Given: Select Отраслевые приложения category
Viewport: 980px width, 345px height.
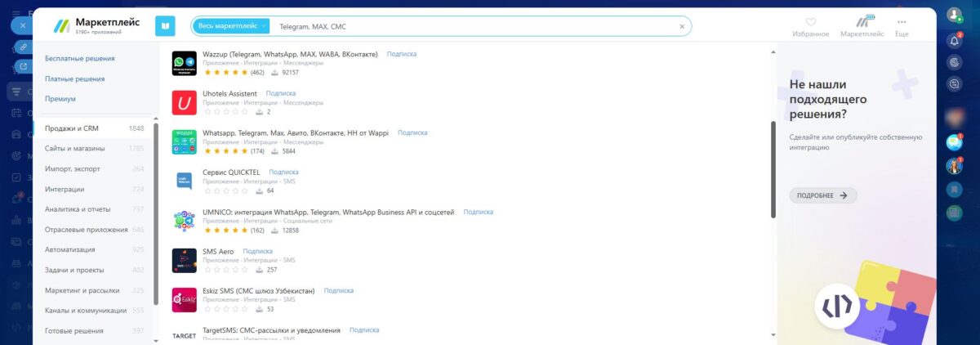Looking at the screenshot, I should point(93,230).
